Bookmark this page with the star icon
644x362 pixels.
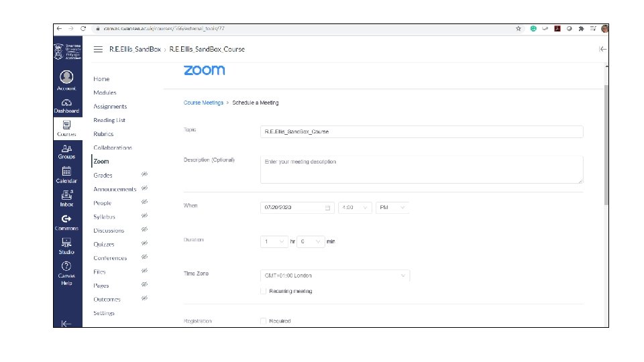519,28
